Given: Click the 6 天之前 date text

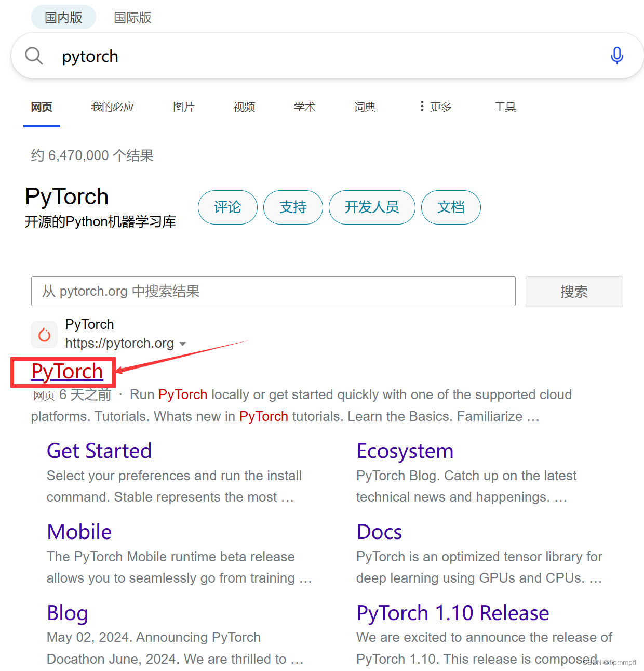Looking at the screenshot, I should click(85, 395).
